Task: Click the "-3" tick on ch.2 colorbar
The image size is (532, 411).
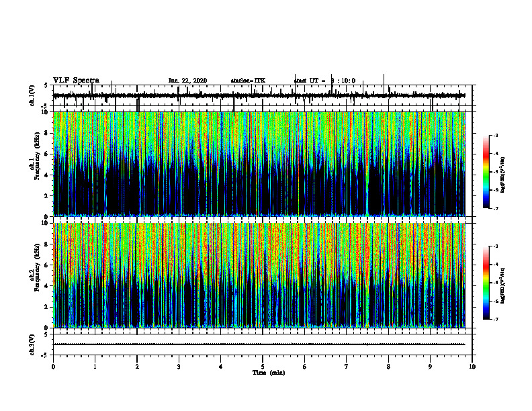Action: [x=496, y=246]
